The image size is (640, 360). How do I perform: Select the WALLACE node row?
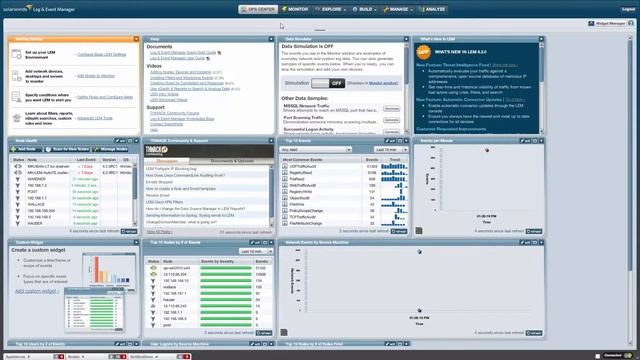71,204
